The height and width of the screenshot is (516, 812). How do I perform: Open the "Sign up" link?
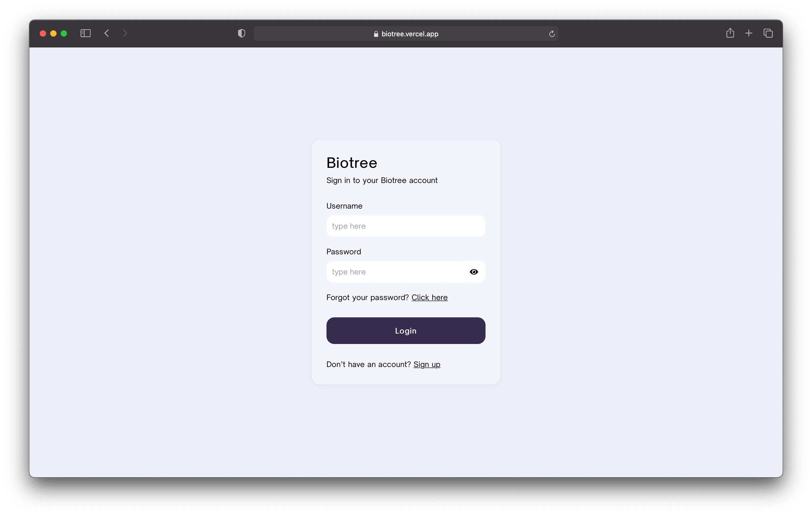427,364
